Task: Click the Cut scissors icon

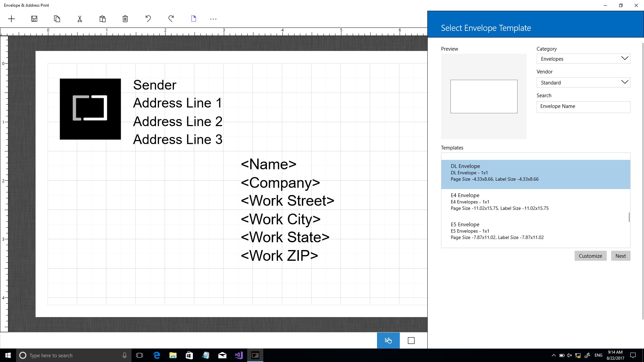Action: pos(80,19)
